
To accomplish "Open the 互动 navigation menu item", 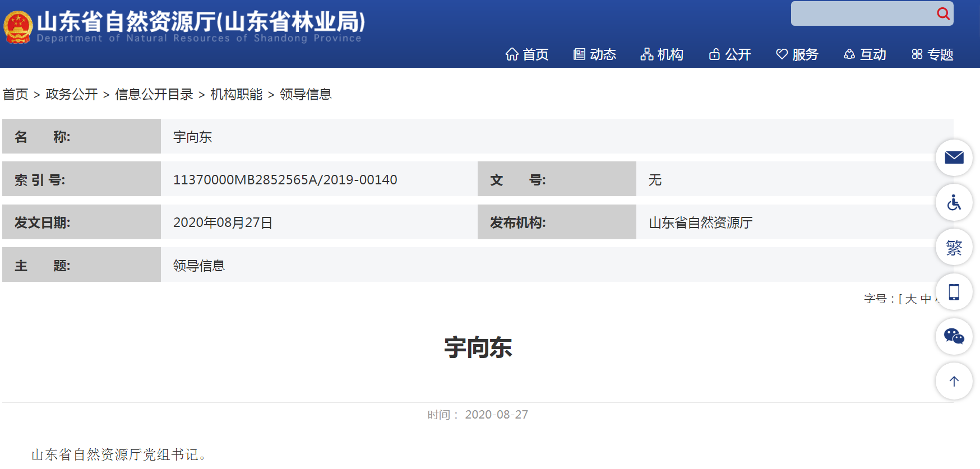I will click(x=865, y=54).
